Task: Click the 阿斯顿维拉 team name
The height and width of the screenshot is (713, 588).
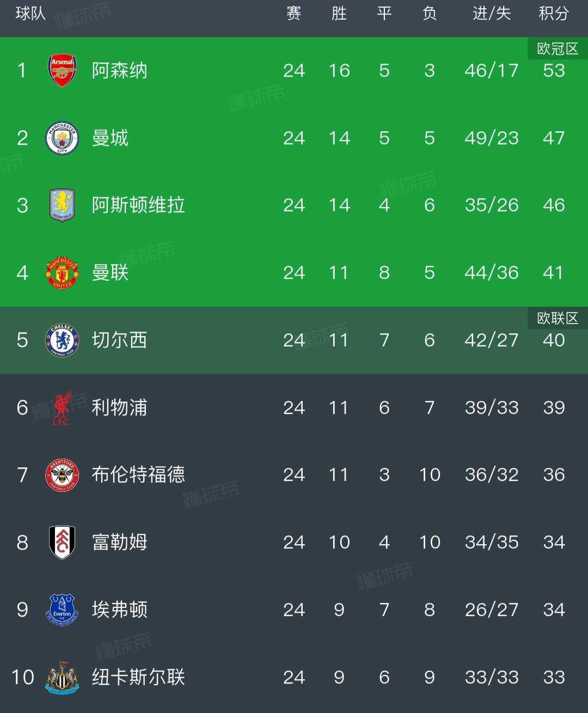Action: (138, 205)
